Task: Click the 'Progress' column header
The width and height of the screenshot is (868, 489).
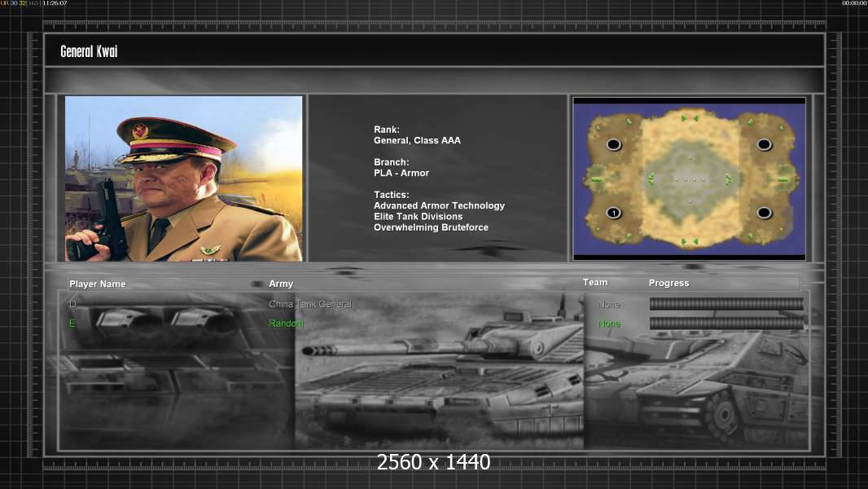Action: [669, 283]
